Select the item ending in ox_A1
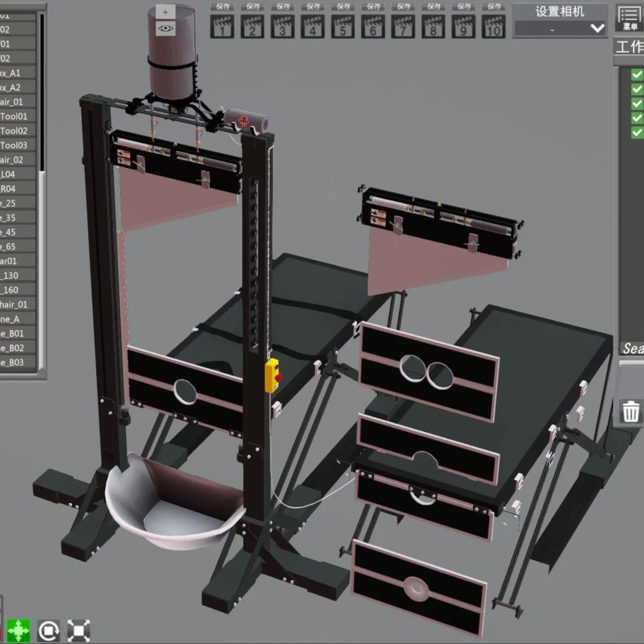The image size is (644, 644). tap(18, 73)
